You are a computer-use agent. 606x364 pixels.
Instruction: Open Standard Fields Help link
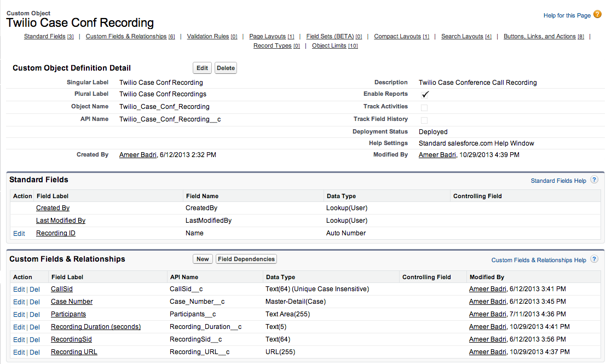558,181
